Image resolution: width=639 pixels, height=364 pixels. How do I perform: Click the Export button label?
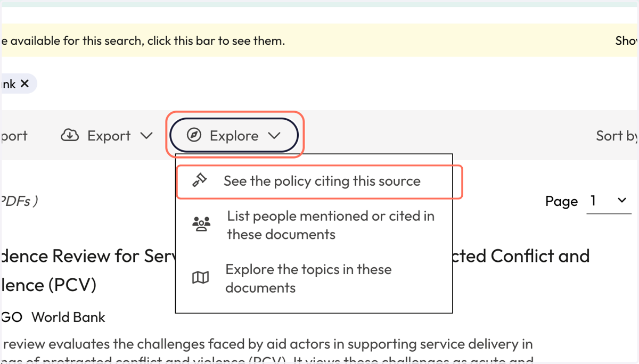tap(109, 136)
